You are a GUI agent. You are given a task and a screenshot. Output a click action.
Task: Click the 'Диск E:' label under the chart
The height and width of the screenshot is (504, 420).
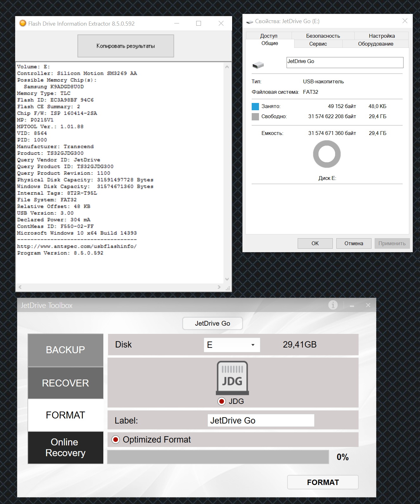pos(327,178)
